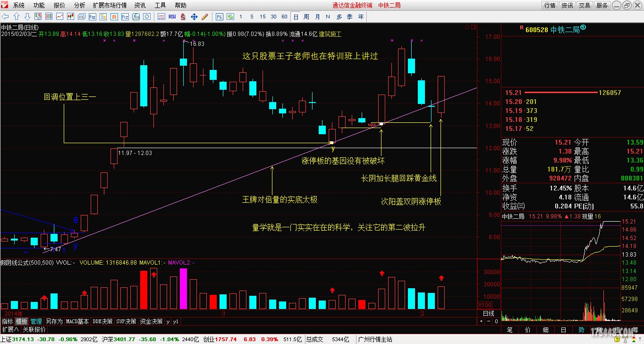Select the DDE决策 template tab
Screen dimensions: 644x344
coord(103,321)
